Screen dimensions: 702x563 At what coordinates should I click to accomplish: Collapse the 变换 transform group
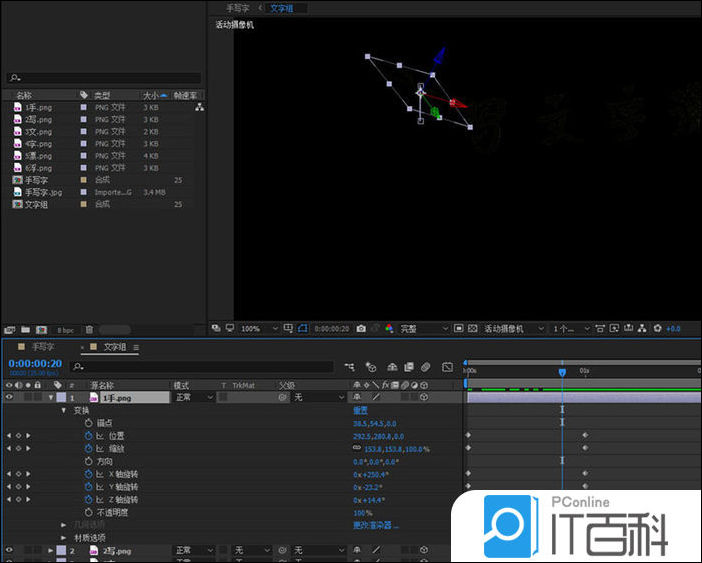[x=64, y=410]
